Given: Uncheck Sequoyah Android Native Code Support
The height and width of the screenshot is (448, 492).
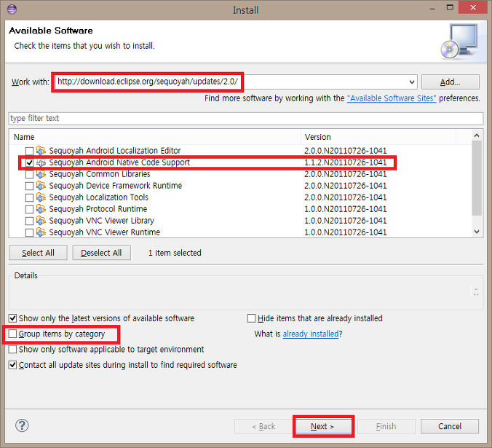Looking at the screenshot, I should tap(29, 162).
